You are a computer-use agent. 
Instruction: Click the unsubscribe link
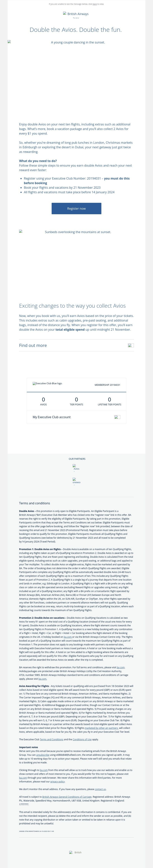point(43,755)
